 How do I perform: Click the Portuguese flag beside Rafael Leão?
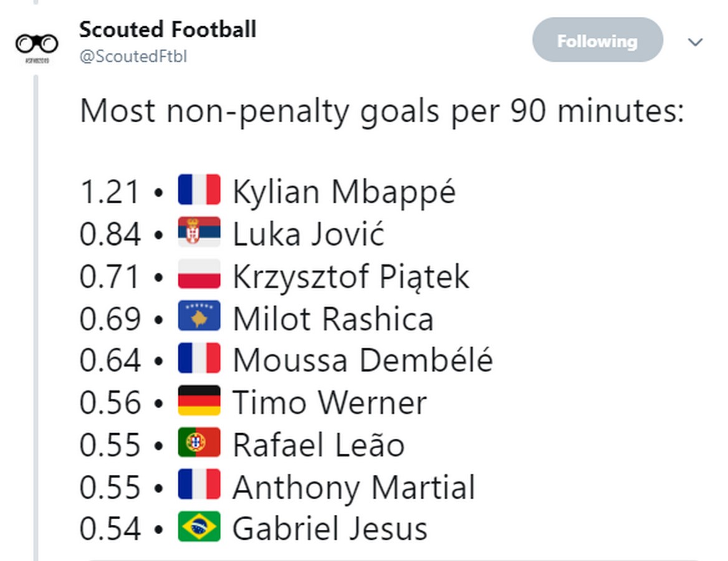tap(199, 443)
